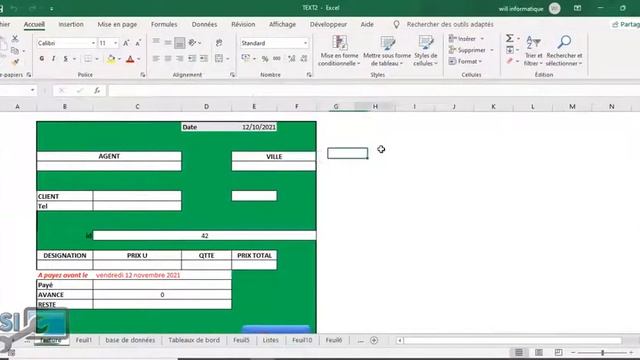Click the Merge and center icon

pyautogui.click(x=219, y=59)
